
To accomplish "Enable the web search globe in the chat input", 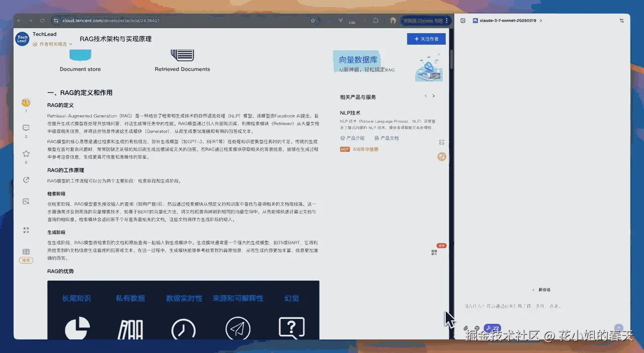I will pos(477,328).
